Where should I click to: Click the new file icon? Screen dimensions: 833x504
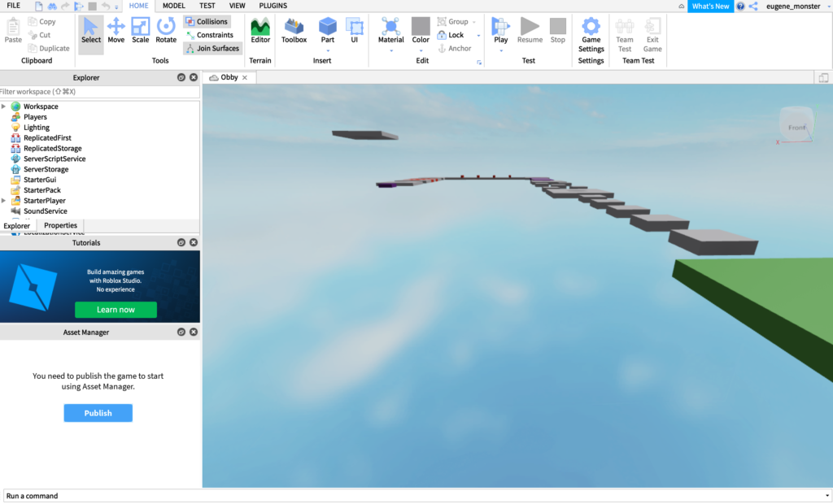point(39,7)
